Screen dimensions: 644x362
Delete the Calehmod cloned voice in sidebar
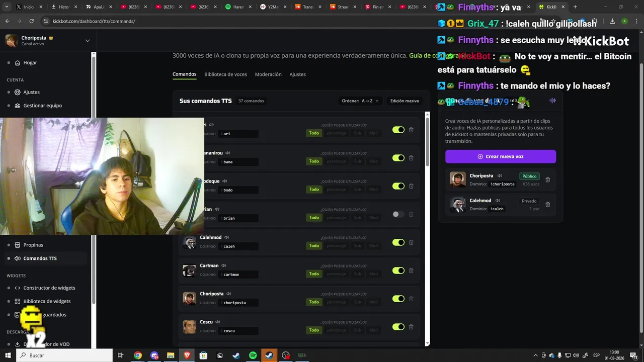click(x=548, y=204)
